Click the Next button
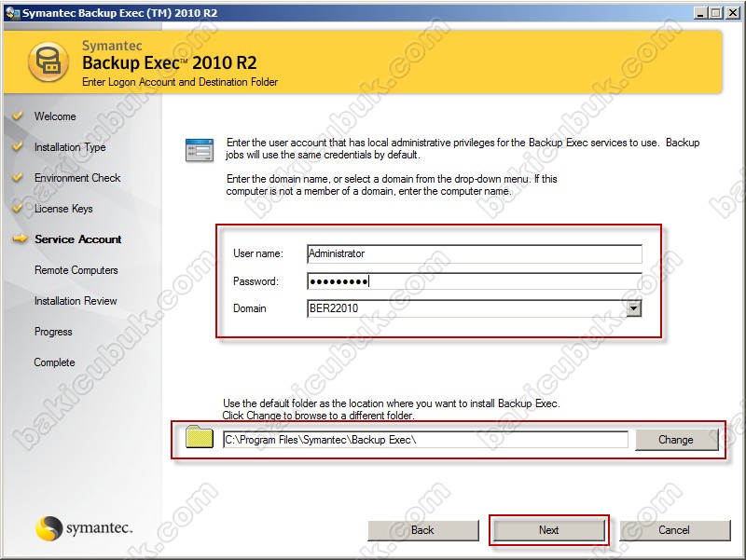 click(x=548, y=530)
